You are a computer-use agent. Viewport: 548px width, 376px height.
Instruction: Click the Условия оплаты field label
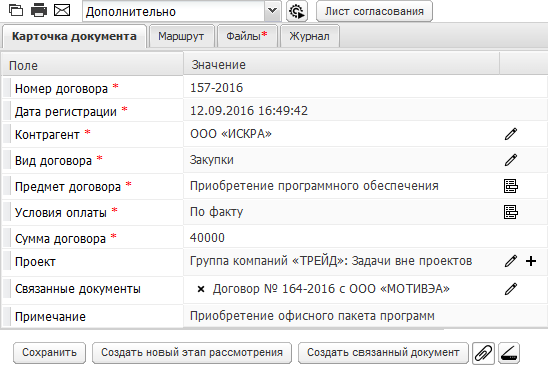point(61,213)
